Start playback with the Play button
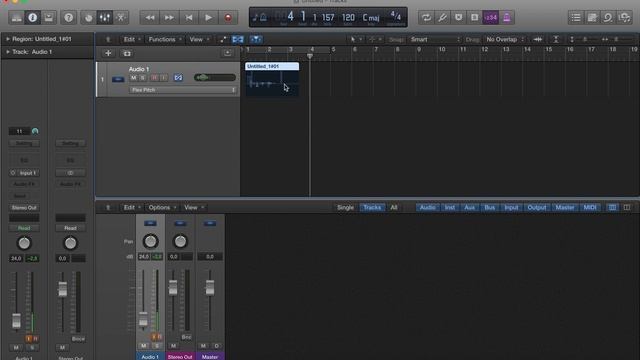The image size is (640, 360). [208, 18]
